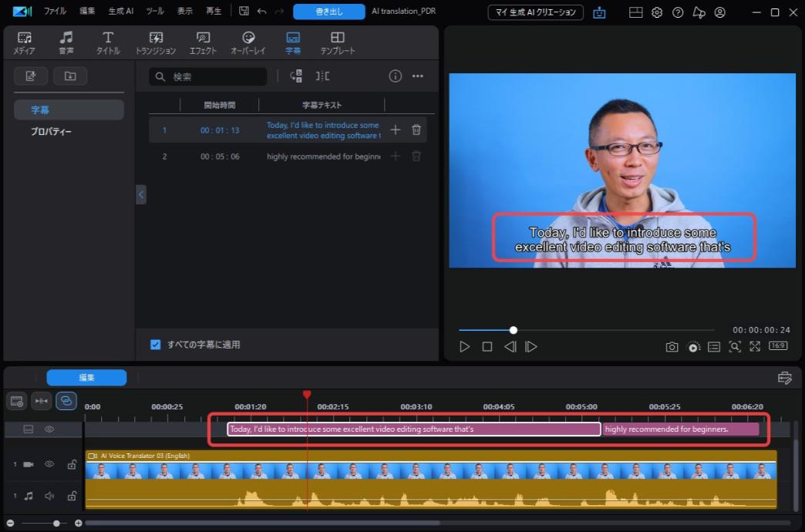The image size is (805, 532).
Task: Lock the video track
Action: click(71, 463)
